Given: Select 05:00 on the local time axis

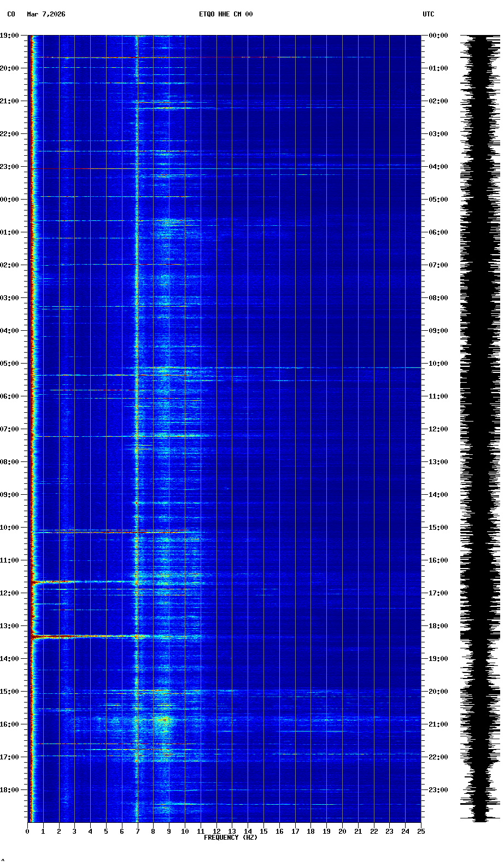Looking at the screenshot, I should 10,364.
